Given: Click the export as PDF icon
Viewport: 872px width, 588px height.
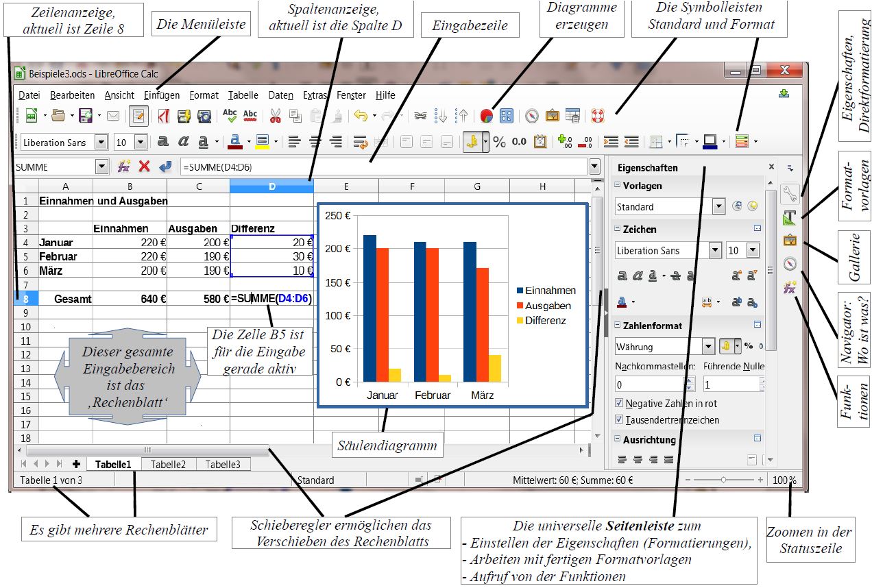Looking at the screenshot, I should pos(164,116).
